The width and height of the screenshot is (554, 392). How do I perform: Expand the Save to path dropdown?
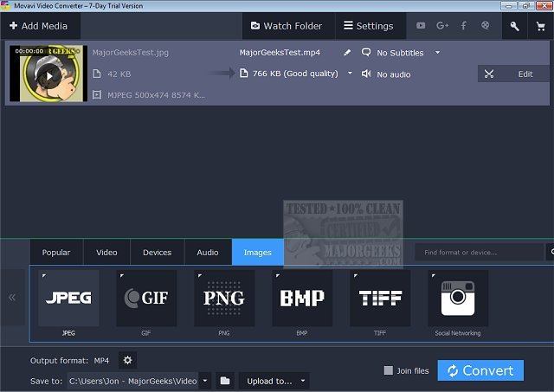click(205, 381)
